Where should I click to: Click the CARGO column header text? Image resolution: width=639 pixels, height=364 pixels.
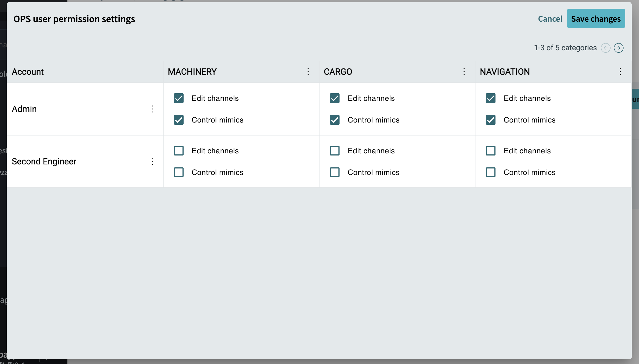(x=338, y=72)
